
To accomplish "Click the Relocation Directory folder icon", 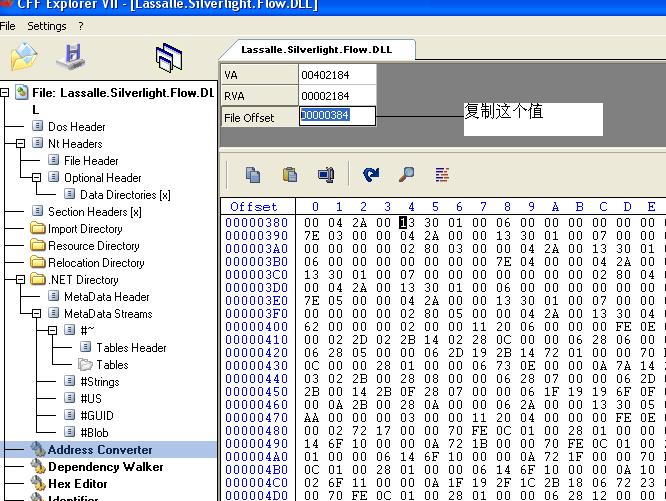I will (38, 262).
